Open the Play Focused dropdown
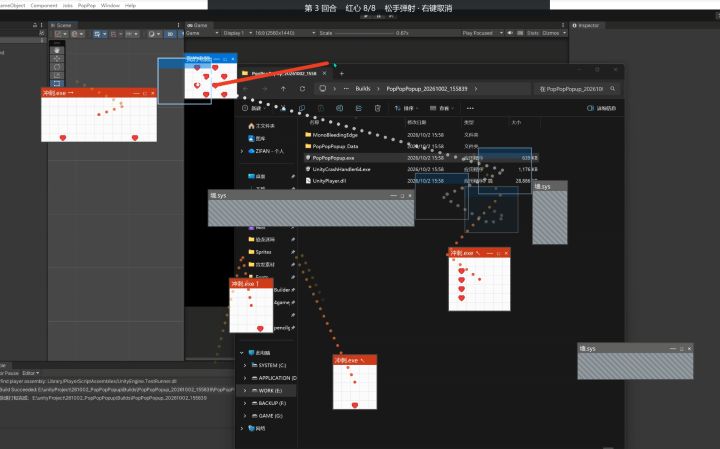 pyautogui.click(x=482, y=33)
